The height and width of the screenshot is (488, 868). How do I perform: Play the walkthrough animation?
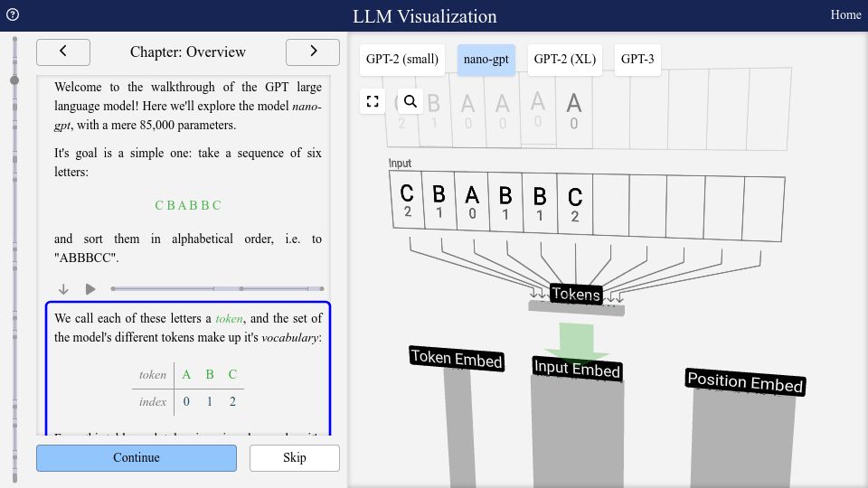(90, 289)
